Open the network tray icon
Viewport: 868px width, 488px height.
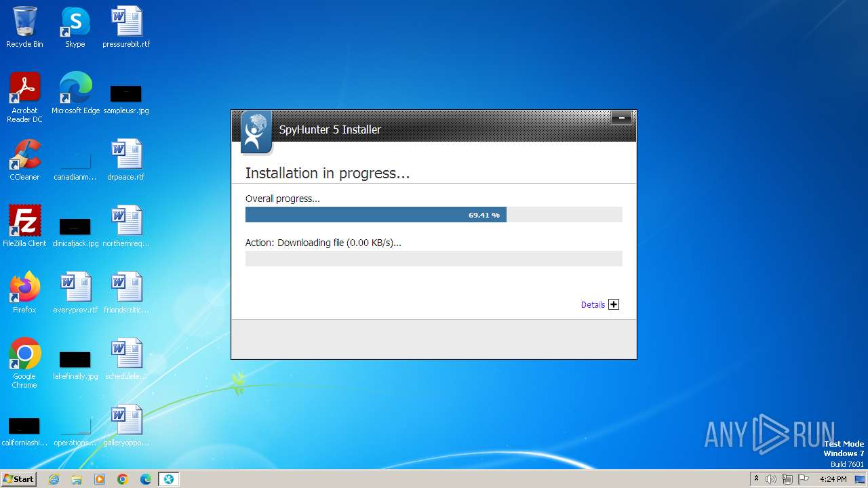[x=787, y=479]
